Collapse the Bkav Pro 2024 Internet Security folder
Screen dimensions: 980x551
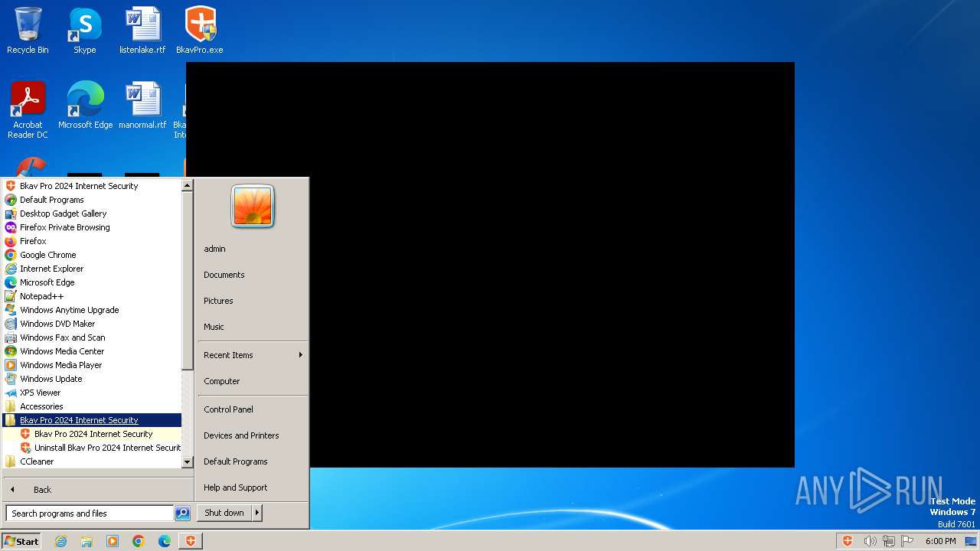92,420
